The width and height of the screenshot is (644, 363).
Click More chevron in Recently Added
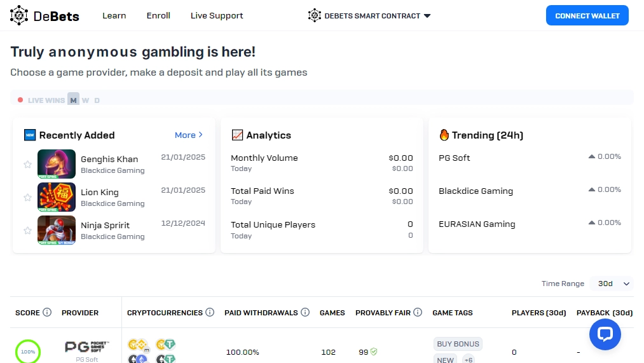[201, 135]
